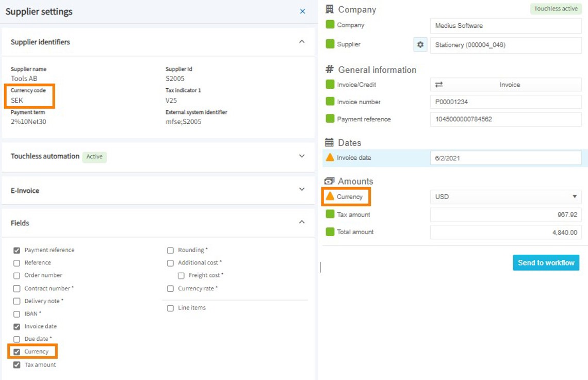
Task: Collapse the Fields section
Action: pyautogui.click(x=302, y=222)
